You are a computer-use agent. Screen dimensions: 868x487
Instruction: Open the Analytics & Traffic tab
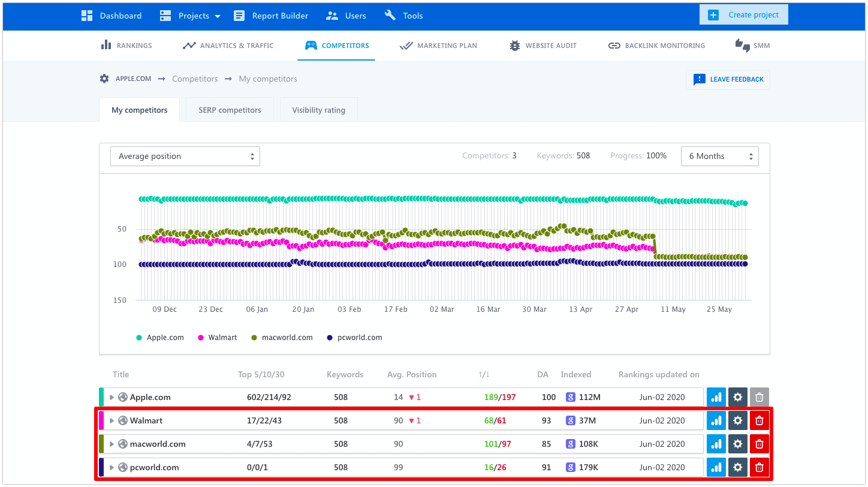[x=228, y=46]
